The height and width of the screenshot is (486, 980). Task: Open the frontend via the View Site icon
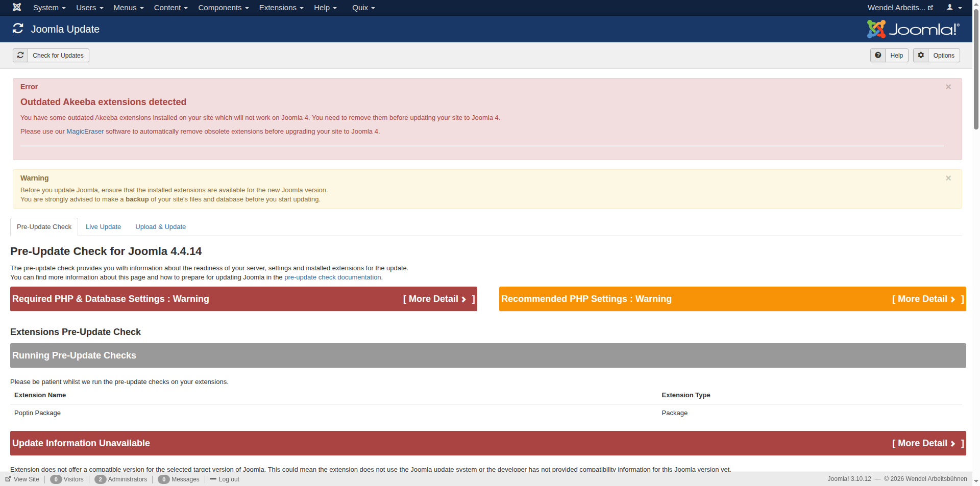click(9, 479)
